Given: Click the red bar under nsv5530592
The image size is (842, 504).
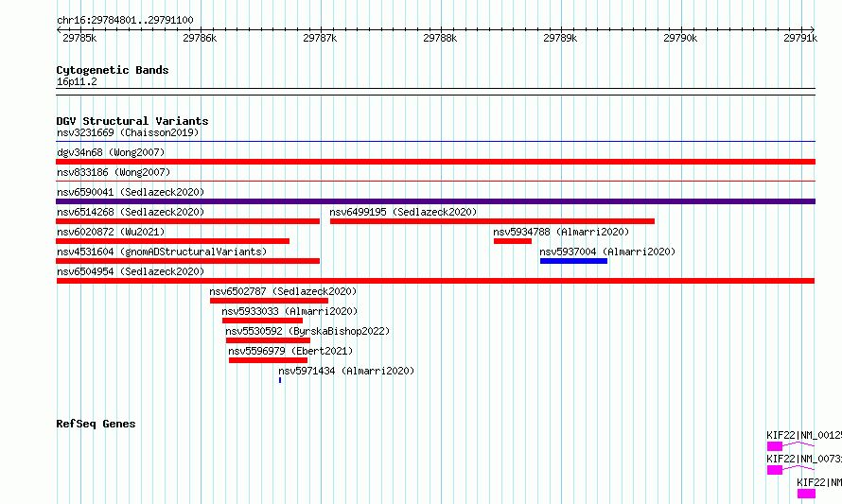Looking at the screenshot, I should click(x=268, y=340).
